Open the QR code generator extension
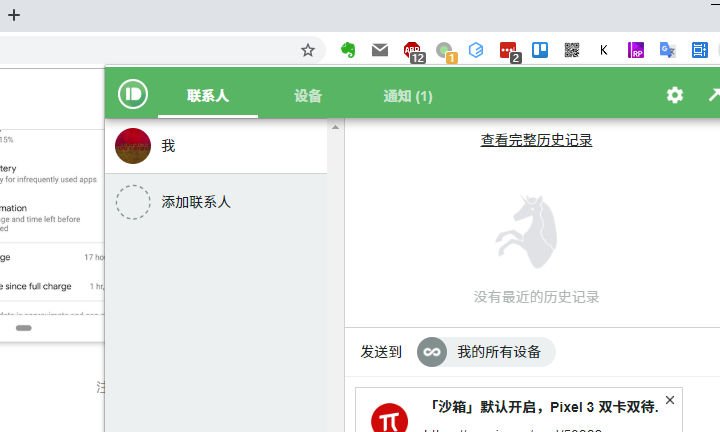 572,50
